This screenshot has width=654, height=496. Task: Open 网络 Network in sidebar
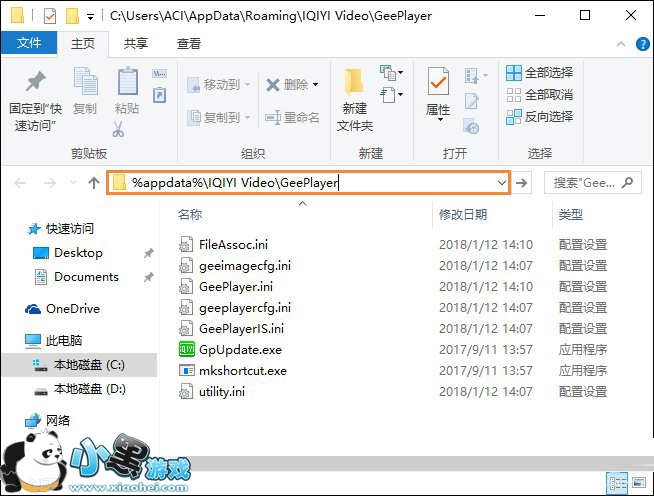(x=48, y=420)
